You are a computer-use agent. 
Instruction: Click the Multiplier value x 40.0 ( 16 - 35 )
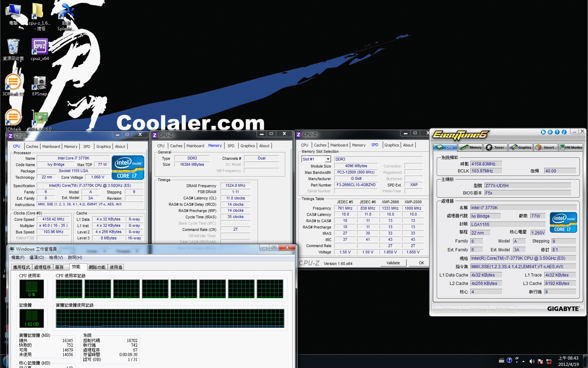coord(53,226)
